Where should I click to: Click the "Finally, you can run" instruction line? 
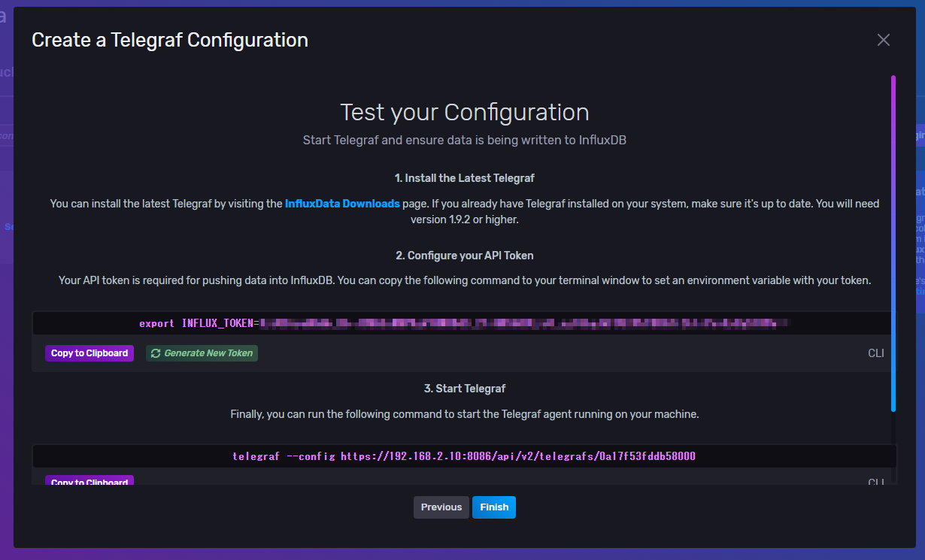click(465, 414)
